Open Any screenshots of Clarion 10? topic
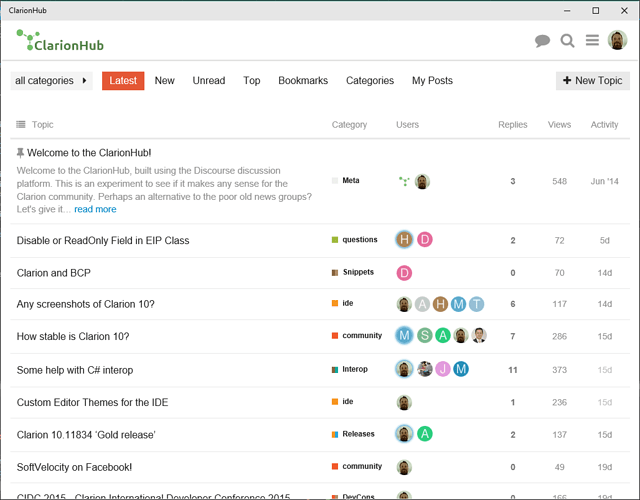The image size is (640, 500). 85,304
